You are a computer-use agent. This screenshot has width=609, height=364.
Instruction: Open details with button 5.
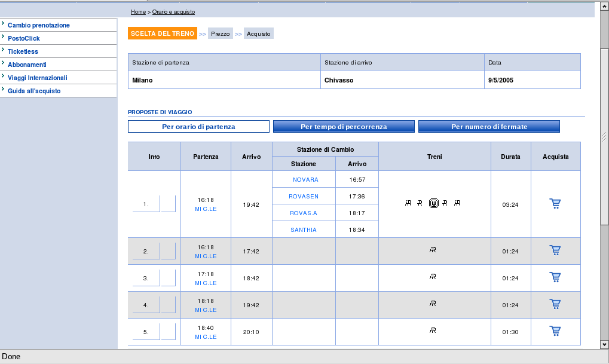coord(146,332)
